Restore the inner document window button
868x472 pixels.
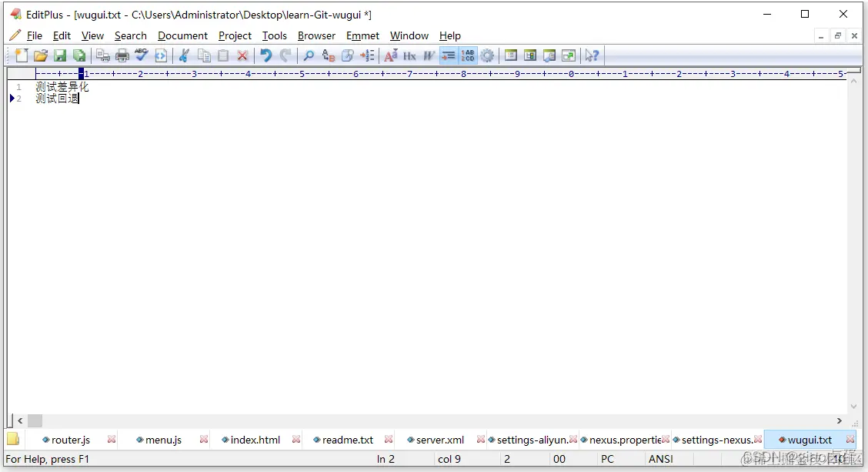point(837,36)
